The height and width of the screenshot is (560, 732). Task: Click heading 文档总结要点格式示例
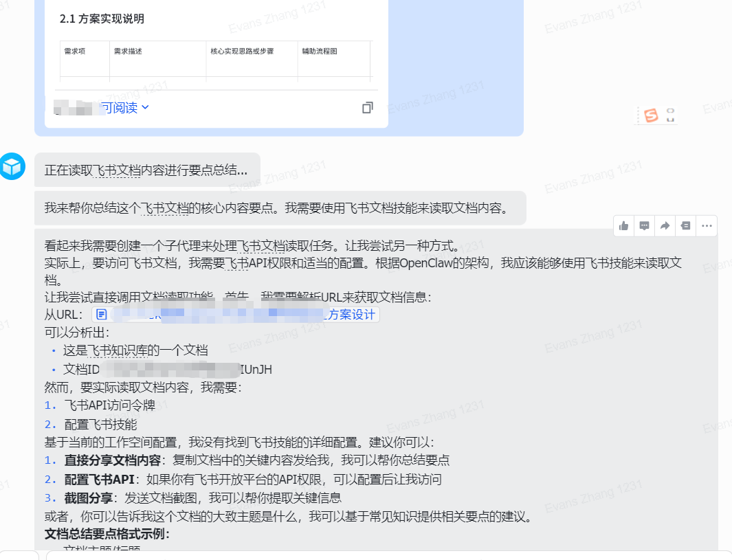point(107,534)
